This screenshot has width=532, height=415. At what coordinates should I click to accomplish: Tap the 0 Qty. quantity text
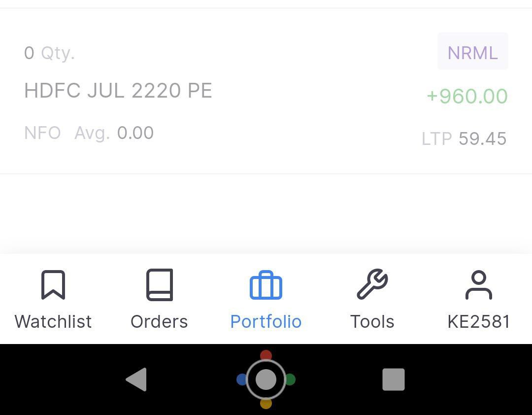[49, 53]
